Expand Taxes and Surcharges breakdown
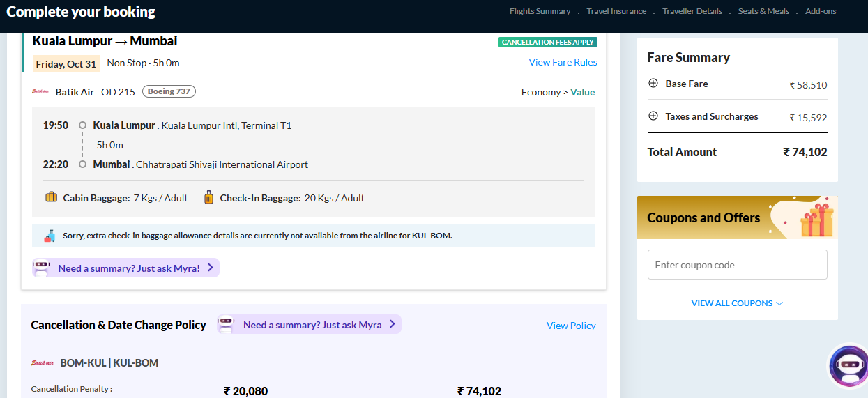Viewport: 868px width, 398px height. tap(653, 116)
